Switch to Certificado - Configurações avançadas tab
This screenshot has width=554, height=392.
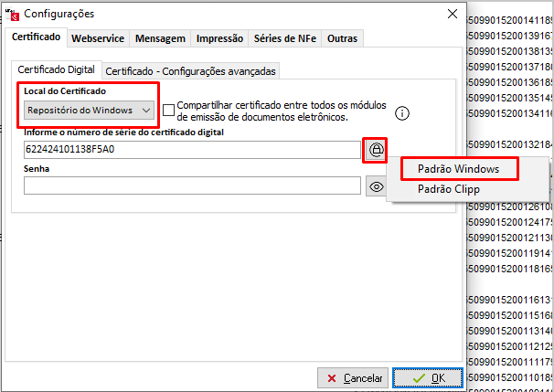click(188, 70)
